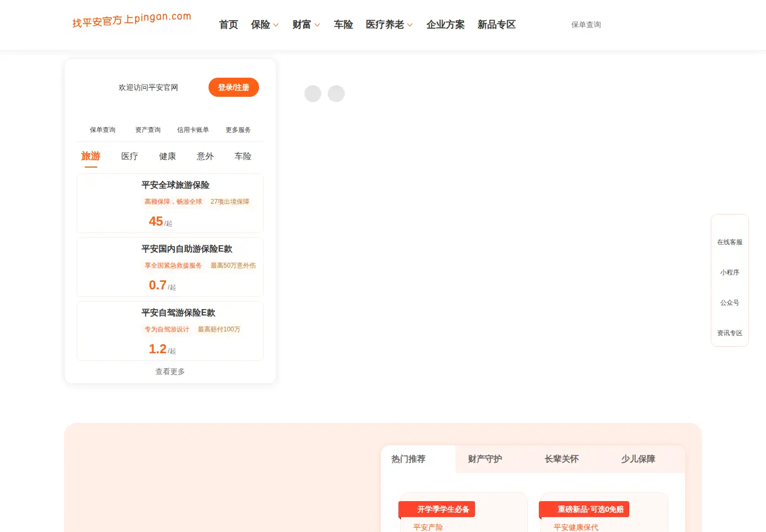The image size is (766, 532).
Task: Click the 专为自驾游设计 tag
Action: tap(167, 329)
